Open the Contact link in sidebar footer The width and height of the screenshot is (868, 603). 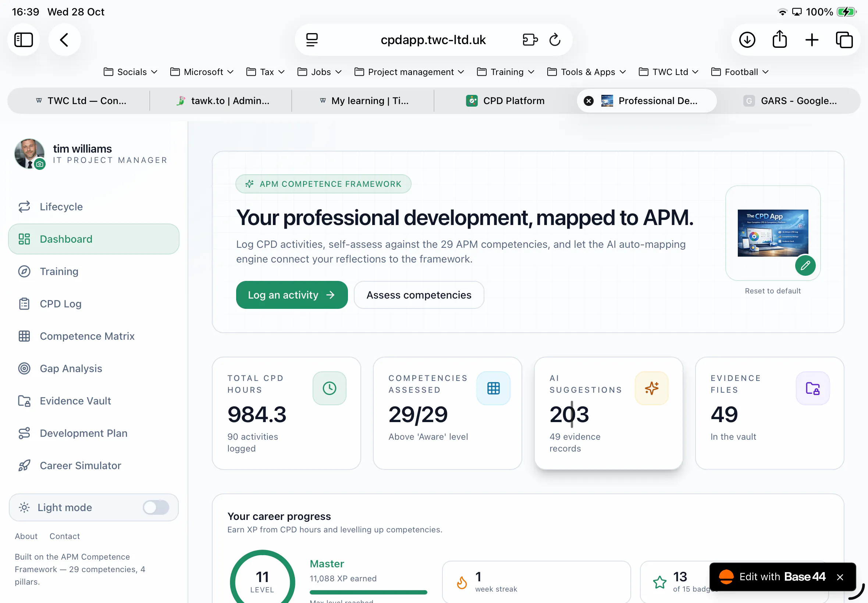(65, 536)
